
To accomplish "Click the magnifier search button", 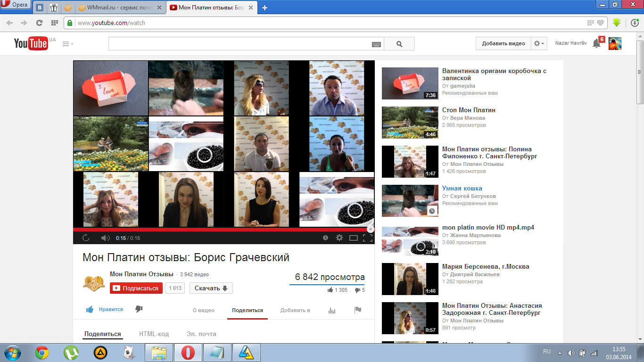I will 399,44.
